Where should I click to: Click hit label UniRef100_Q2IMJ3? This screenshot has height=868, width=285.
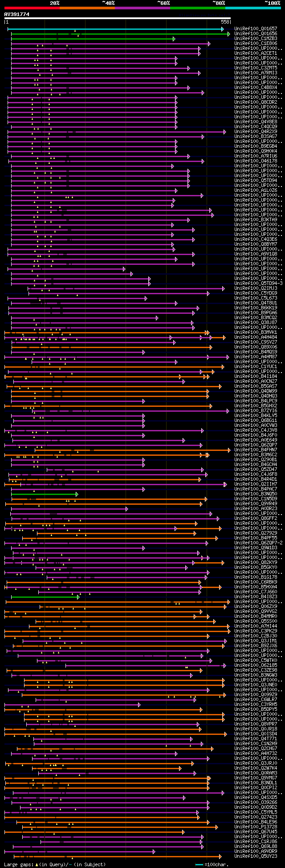point(256,288)
